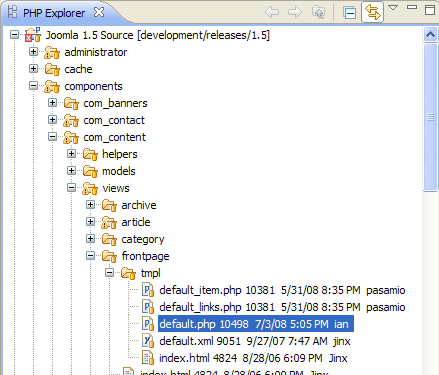
Task: Click the Joomla 1.5 Source project icon
Action: 33,35
